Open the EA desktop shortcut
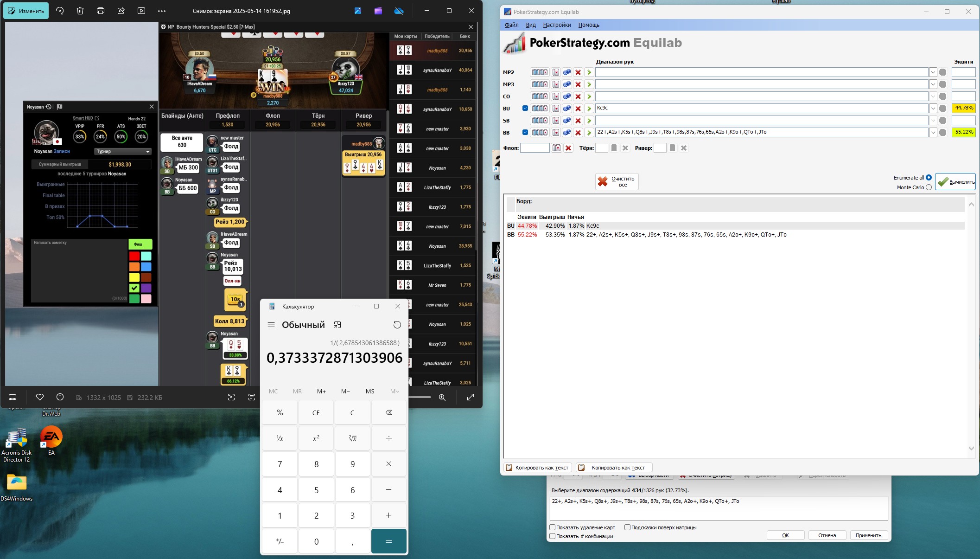Viewport: 980px width, 559px height. (x=51, y=441)
